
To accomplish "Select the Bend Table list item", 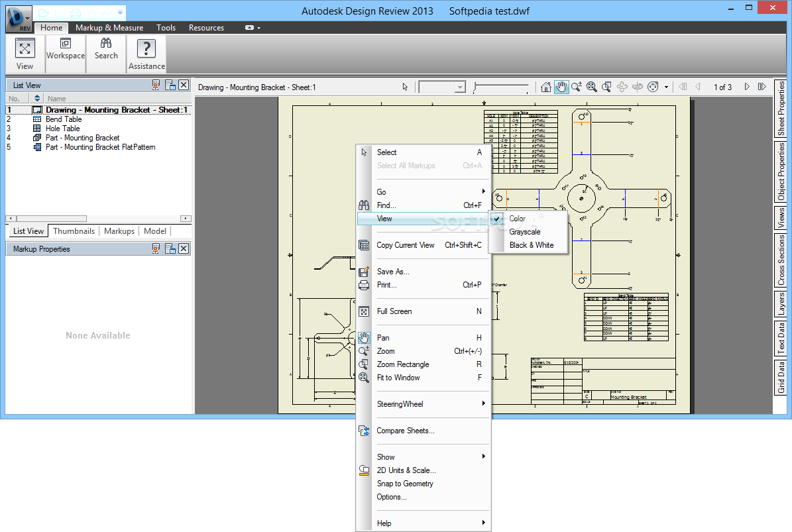I will pyautogui.click(x=99, y=119).
